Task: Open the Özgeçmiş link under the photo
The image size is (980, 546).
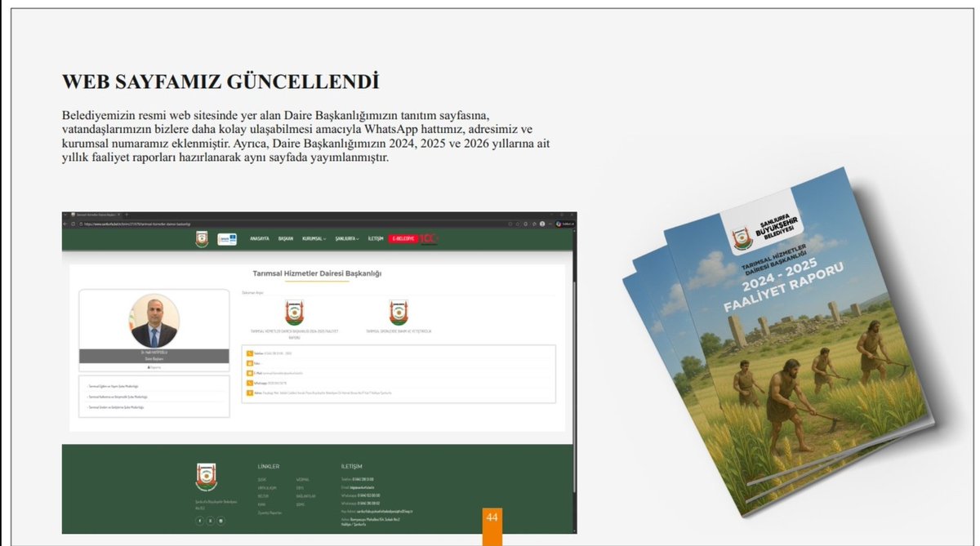Action: tap(154, 367)
